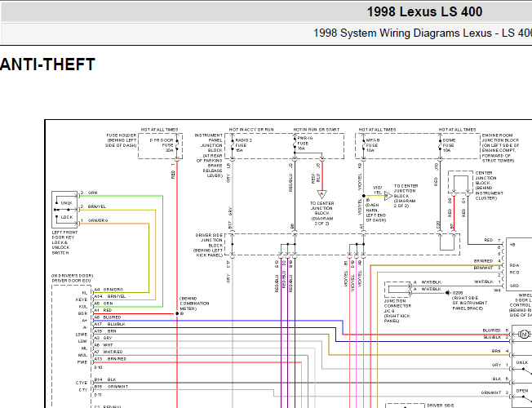This screenshot has height=408, width=532.
Task: Click the '+B' terminal label
Action: [x=512, y=245]
